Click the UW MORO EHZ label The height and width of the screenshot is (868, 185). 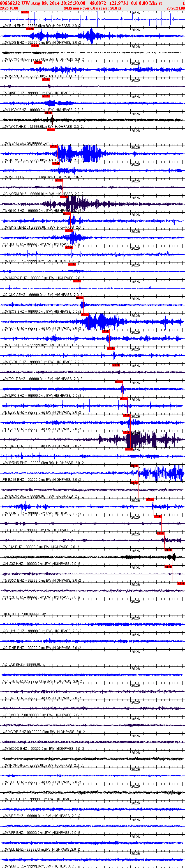point(43,278)
